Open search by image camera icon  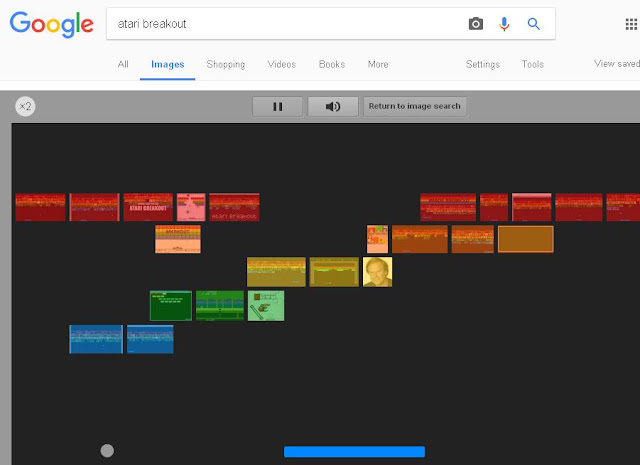coord(476,24)
